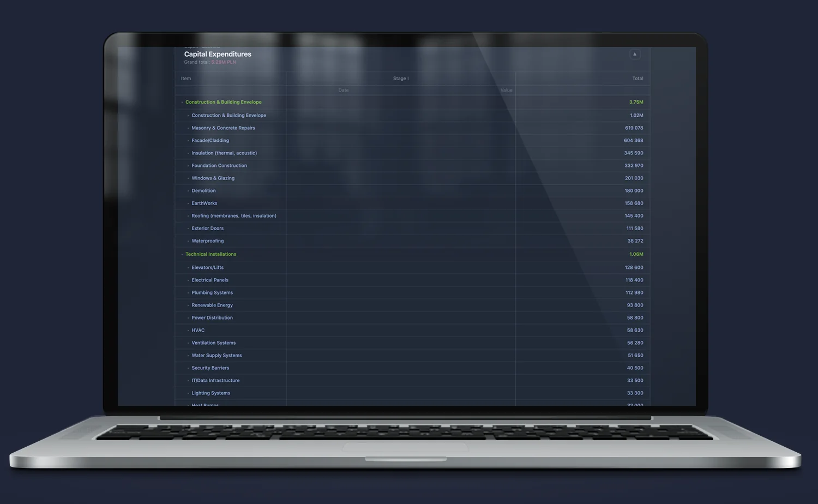The height and width of the screenshot is (504, 818).
Task: Select the Plumbing Systems row
Action: click(412, 293)
